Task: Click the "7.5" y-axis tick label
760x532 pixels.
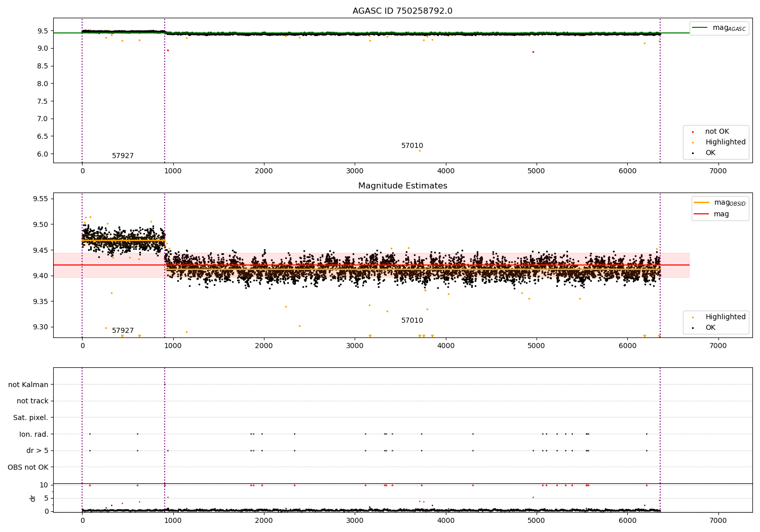Action: [43, 101]
